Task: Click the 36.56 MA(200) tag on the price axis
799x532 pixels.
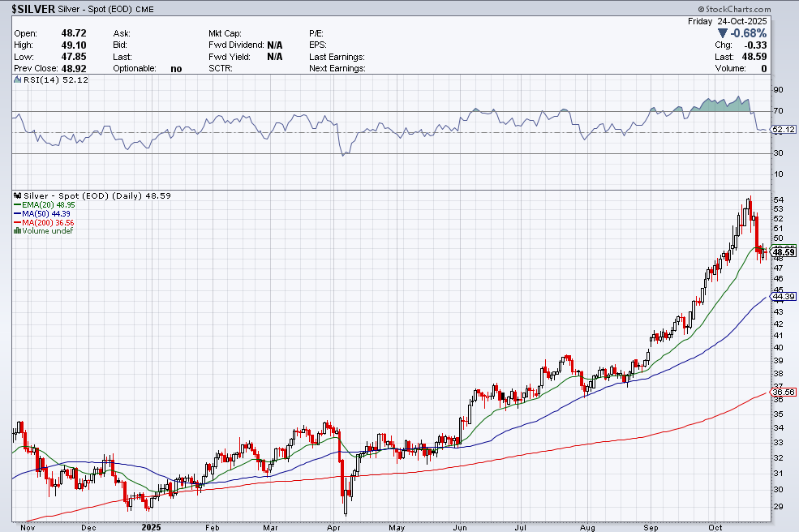Action: point(784,393)
